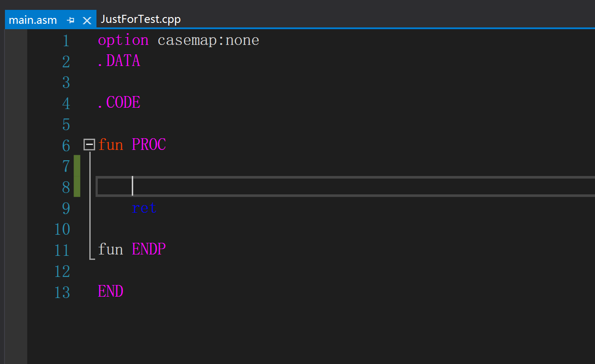This screenshot has width=595, height=364.
Task: Switch to the JustForTest.cpp tab
Action: pos(140,19)
